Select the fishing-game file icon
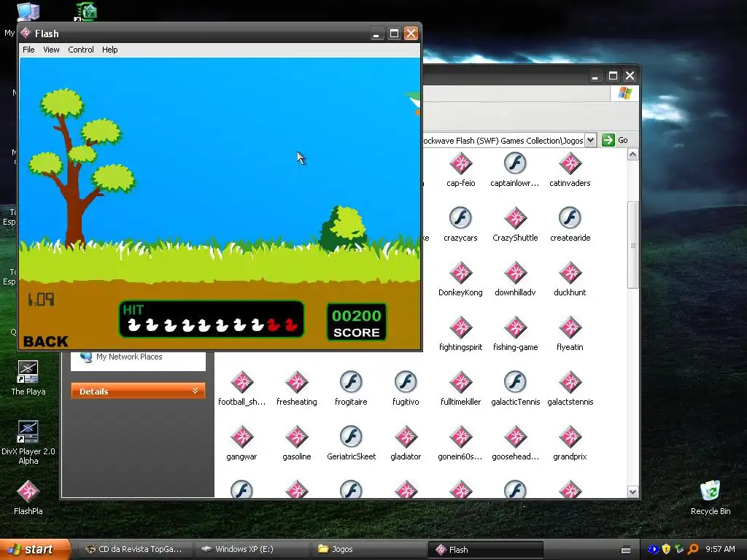The width and height of the screenshot is (747, 560). tap(515, 327)
